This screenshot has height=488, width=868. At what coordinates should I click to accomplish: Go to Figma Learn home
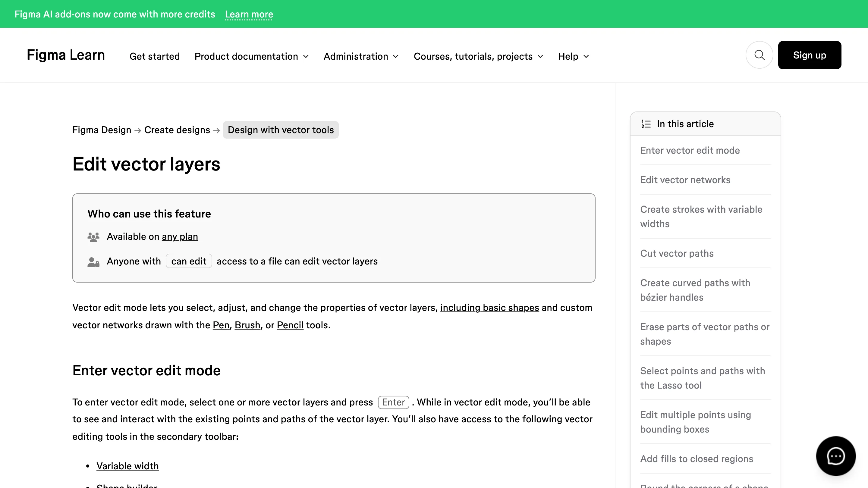[66, 55]
